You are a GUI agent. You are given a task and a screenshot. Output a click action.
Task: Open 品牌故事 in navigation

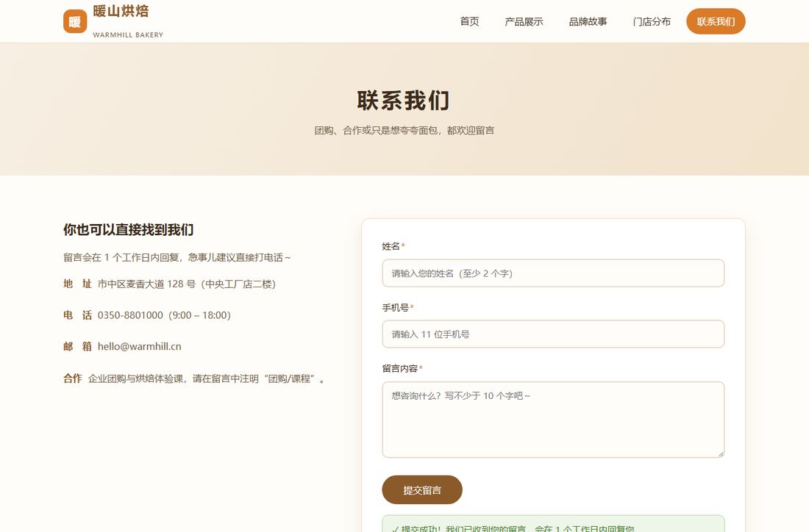point(588,21)
